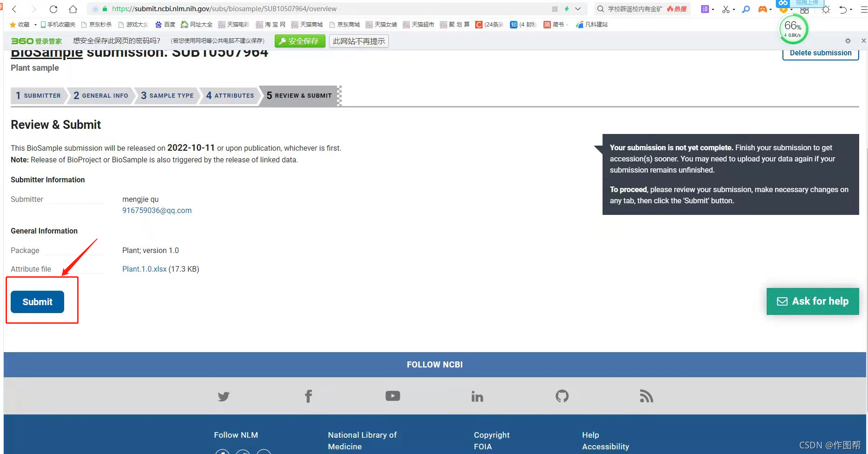Screen dimensions: 868x454
Task: Open the CSDN (24条 bookmark
Action: pos(489,25)
